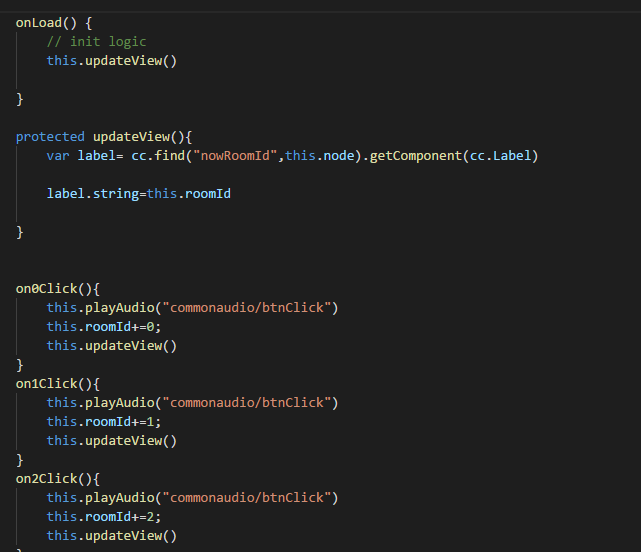Image resolution: width=641 pixels, height=552 pixels.
Task: Click roomId at end of label.string line
Action: tap(208, 194)
